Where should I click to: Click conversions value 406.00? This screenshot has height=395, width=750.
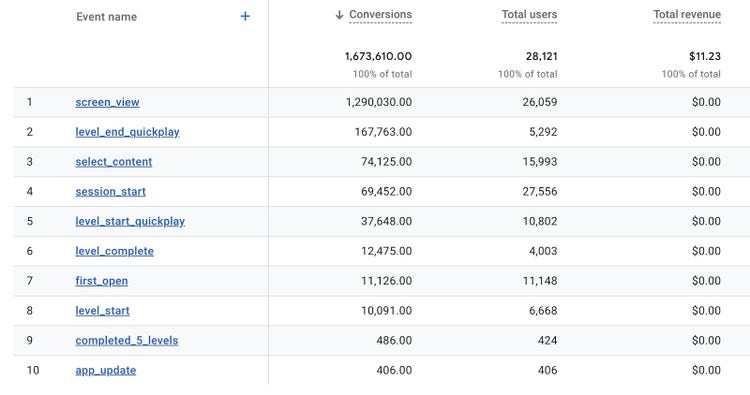pos(394,370)
